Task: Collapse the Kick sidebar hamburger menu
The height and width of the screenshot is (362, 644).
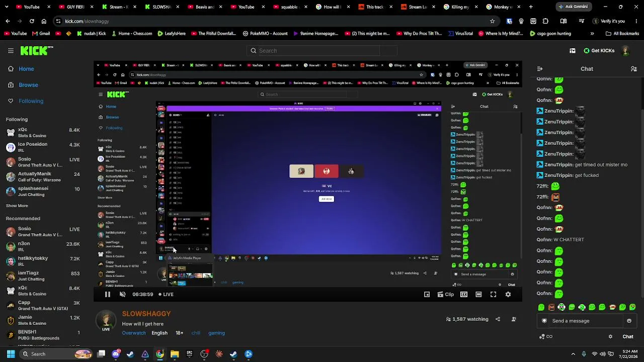Action: point(11,51)
